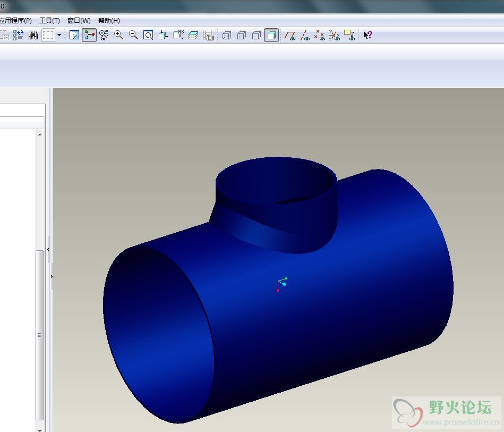The height and width of the screenshot is (432, 504).
Task: Open the Layers icon
Action: click(193, 35)
